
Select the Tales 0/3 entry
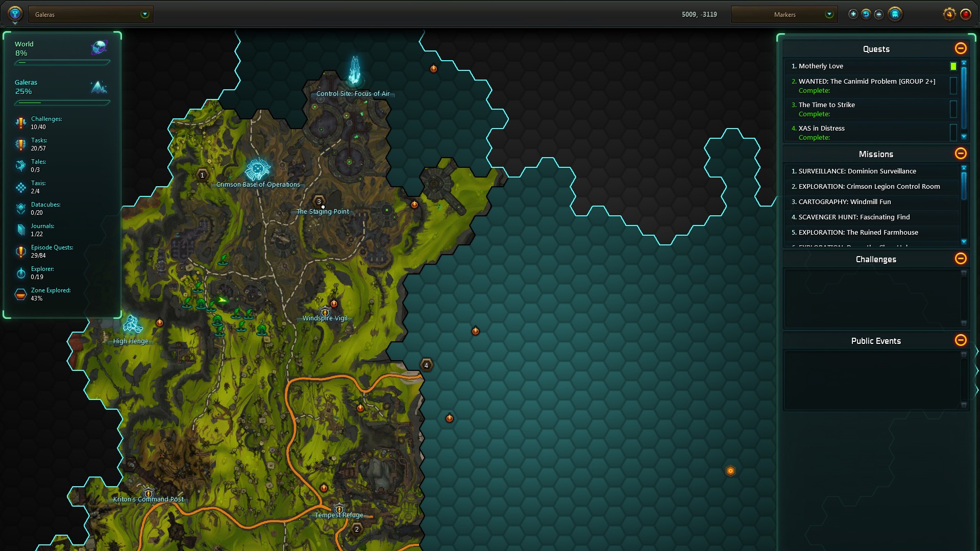38,166
